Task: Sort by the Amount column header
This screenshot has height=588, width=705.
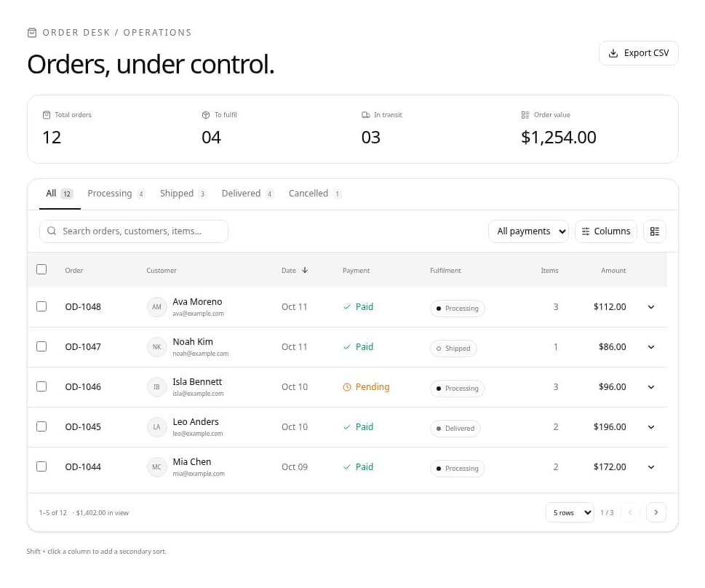Action: pos(613,271)
